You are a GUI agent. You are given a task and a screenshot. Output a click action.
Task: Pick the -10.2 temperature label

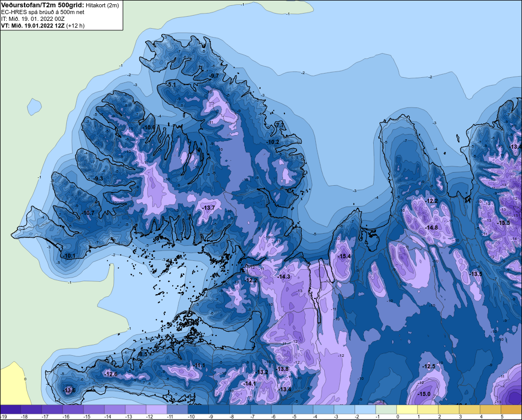[x=272, y=142]
